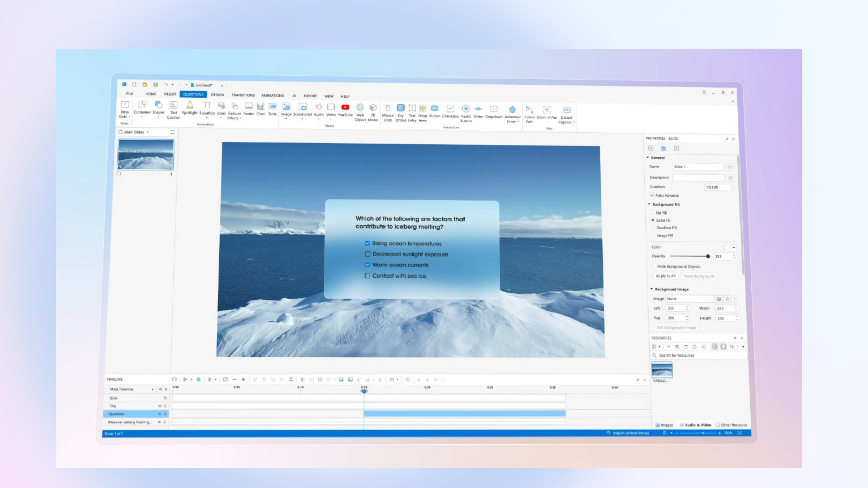Open the Main Timeline dropdown

(x=152, y=389)
